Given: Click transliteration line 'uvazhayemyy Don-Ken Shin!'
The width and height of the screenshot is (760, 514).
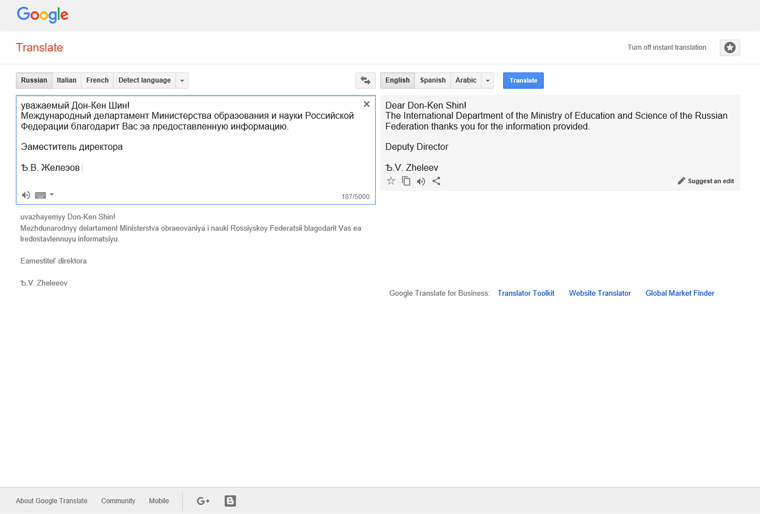Looking at the screenshot, I should (x=68, y=217).
